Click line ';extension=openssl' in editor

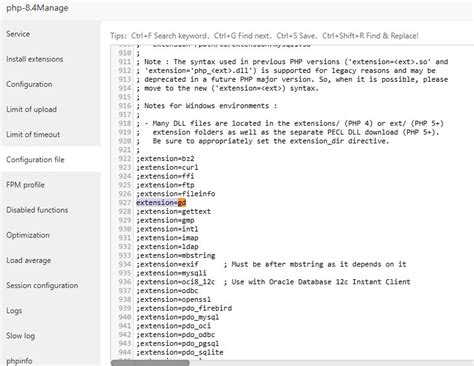(x=173, y=299)
